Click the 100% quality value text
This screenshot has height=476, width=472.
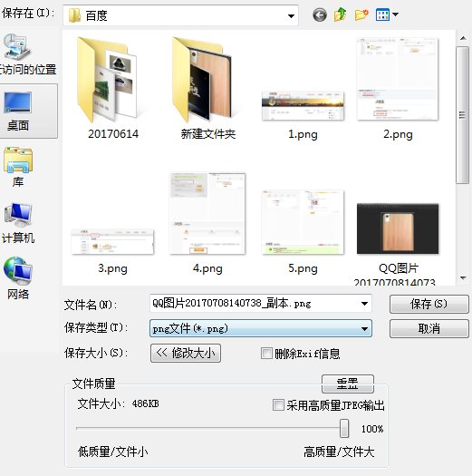372,429
